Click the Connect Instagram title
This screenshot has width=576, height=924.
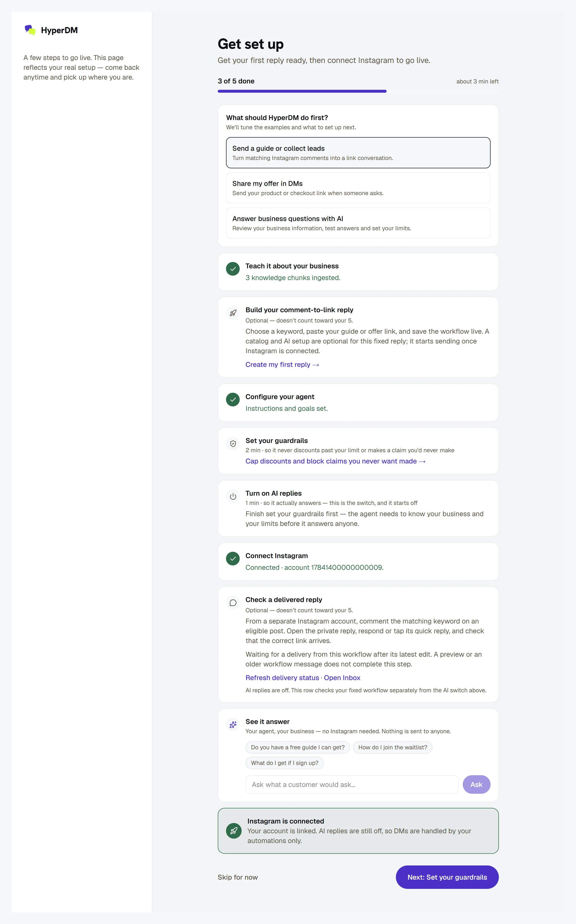[277, 556]
